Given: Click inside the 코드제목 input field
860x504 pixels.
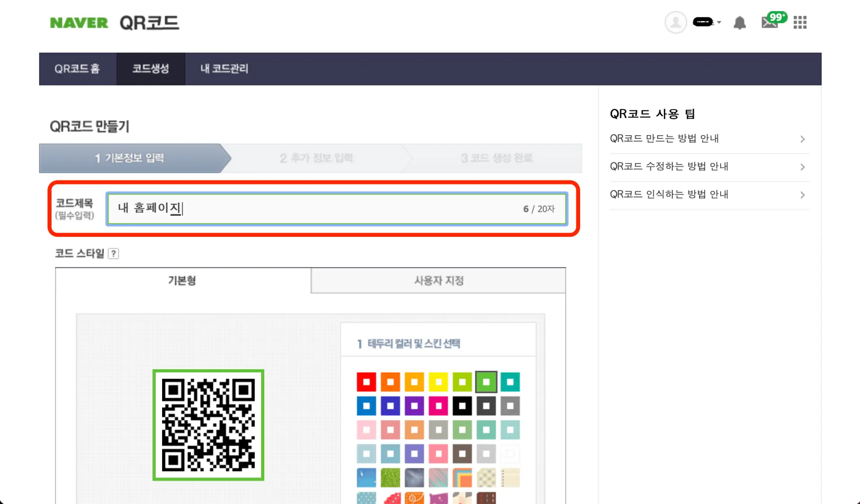Looking at the screenshot, I should tap(337, 209).
